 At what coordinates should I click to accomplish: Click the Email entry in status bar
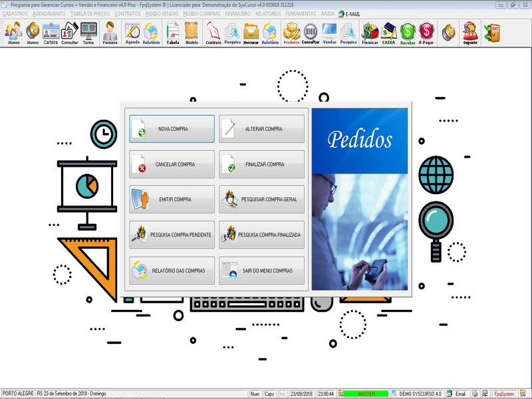[x=458, y=394]
